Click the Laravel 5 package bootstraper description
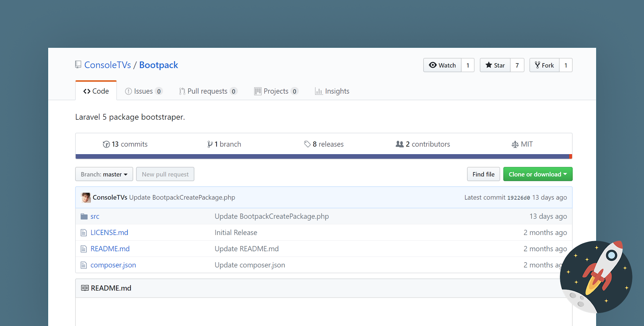 (130, 117)
